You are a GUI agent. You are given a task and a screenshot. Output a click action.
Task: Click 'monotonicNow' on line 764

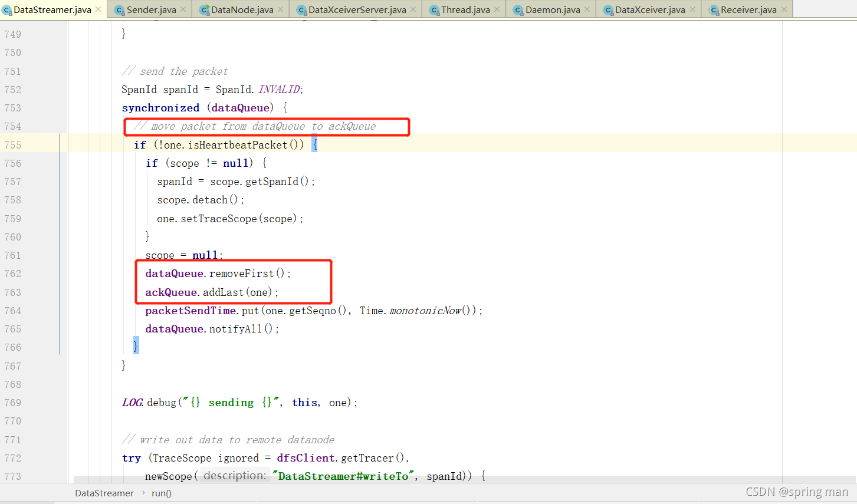point(426,311)
